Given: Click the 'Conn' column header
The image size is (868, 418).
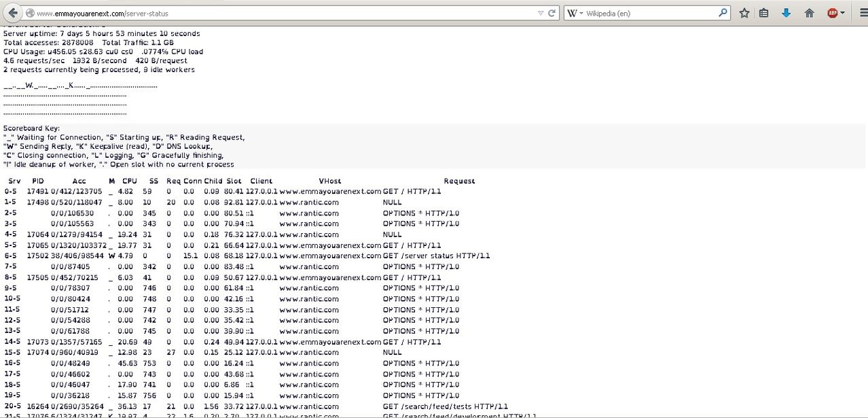Looking at the screenshot, I should [x=192, y=181].
